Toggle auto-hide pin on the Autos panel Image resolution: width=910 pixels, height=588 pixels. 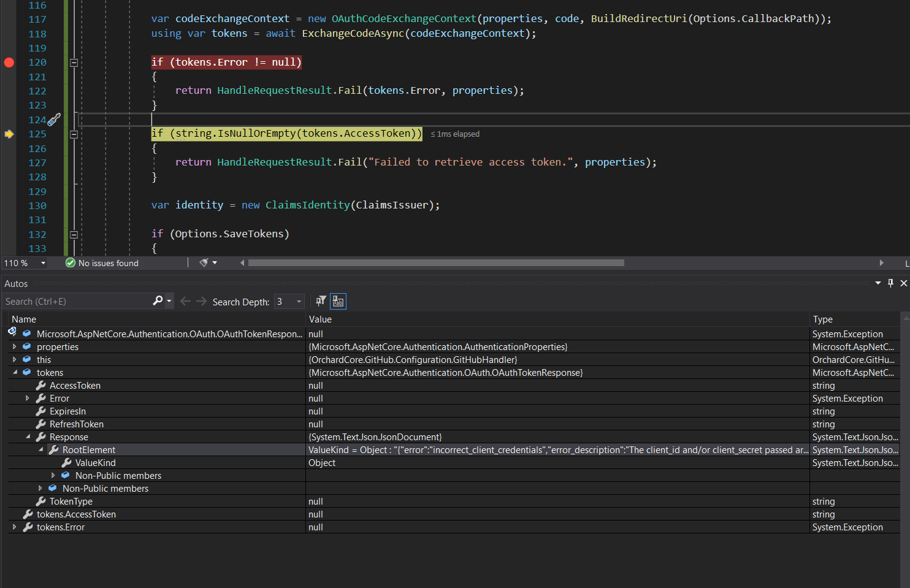coord(891,283)
